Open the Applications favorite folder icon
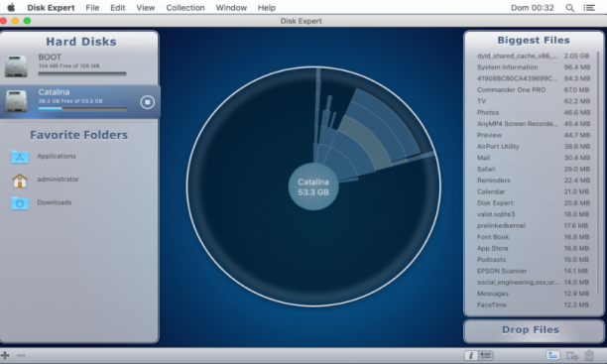The height and width of the screenshot is (364, 607). 20,157
